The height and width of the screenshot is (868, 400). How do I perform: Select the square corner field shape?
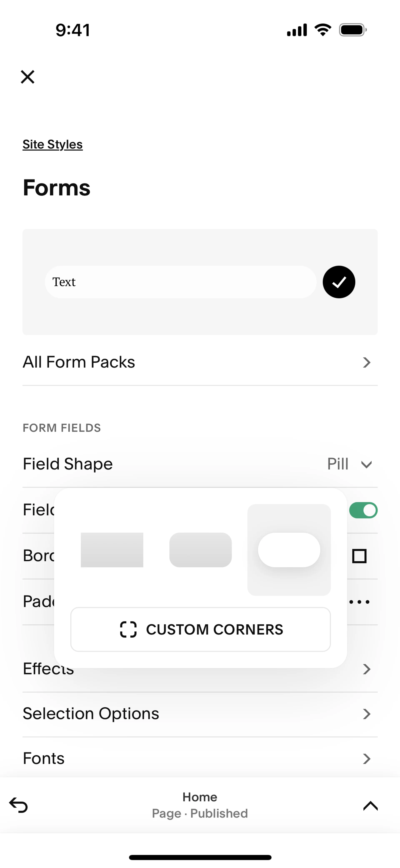point(112,550)
